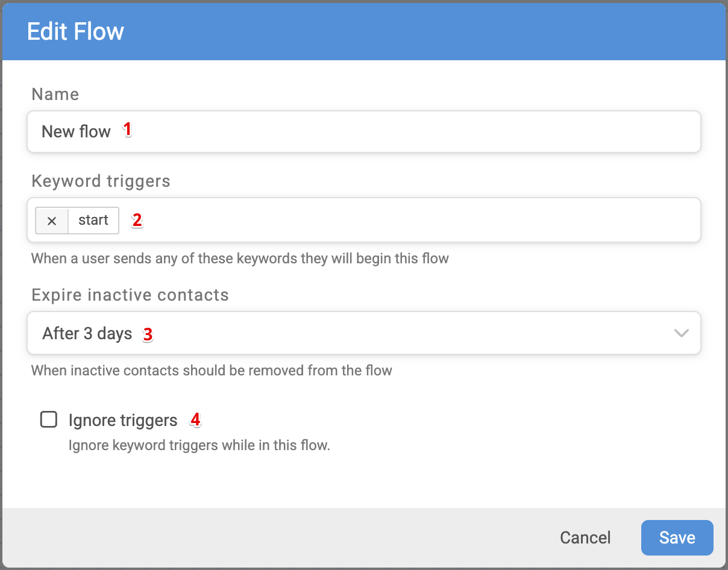This screenshot has height=570, width=728.
Task: Select the "start" keyword tag
Action: coord(93,221)
